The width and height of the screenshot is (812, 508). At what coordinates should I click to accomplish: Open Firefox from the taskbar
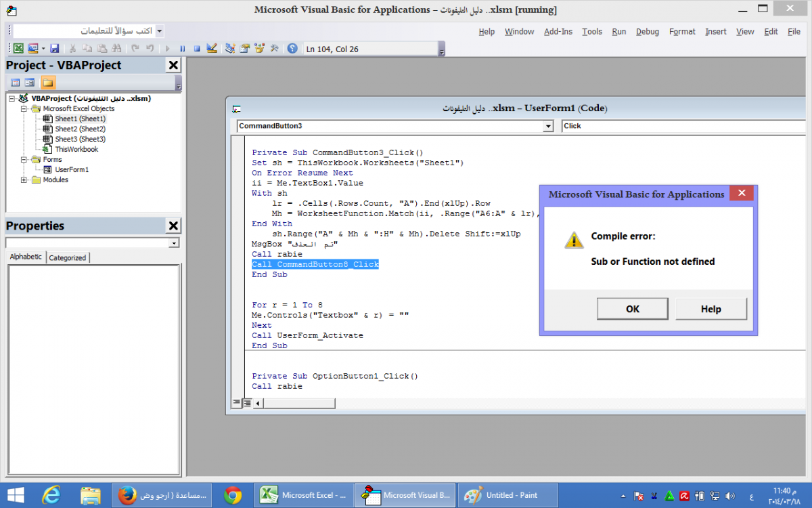pos(162,495)
